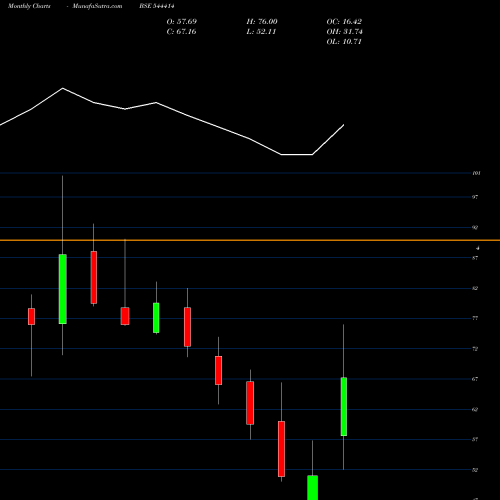
Task: Select the latest green candle closing near 67
Action: pos(344,406)
